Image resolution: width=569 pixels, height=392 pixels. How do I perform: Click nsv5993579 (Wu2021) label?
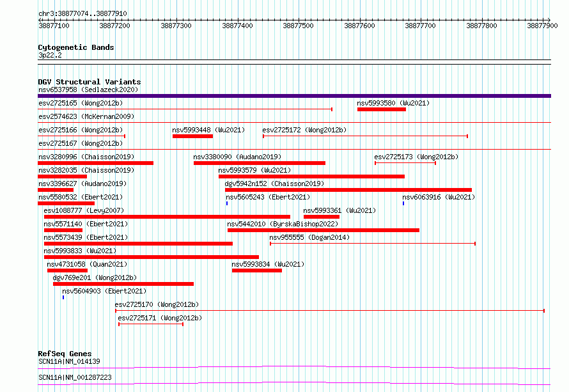(x=254, y=170)
